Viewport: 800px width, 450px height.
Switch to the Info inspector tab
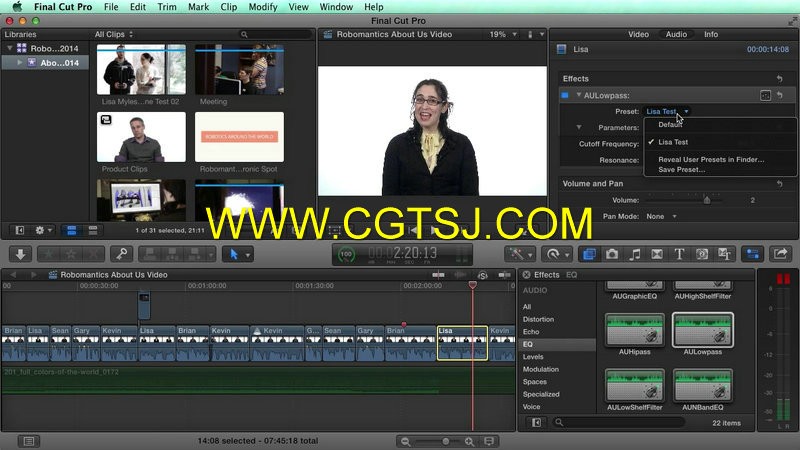tap(711, 34)
